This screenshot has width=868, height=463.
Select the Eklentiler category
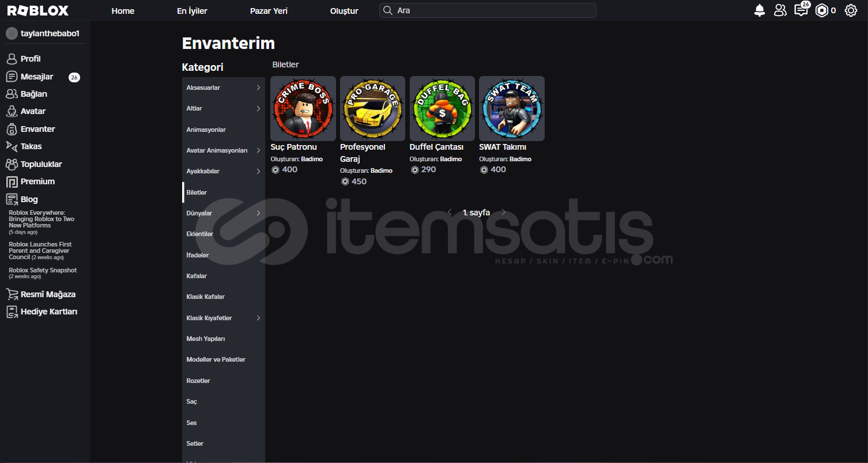pos(224,234)
